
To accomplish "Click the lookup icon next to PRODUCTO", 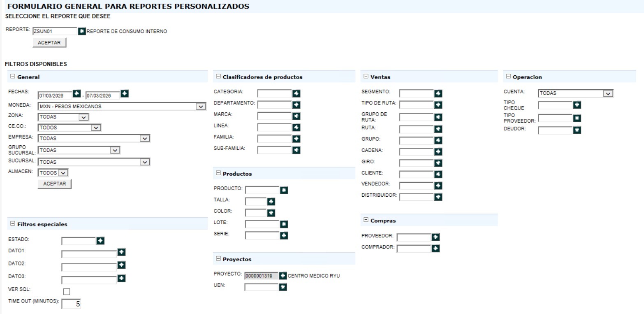I will pos(284,190).
